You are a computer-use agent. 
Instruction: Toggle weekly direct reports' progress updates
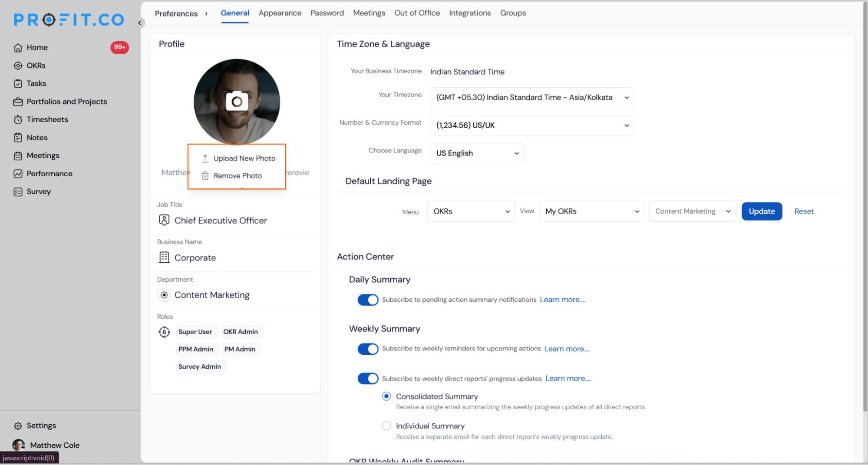pos(368,378)
